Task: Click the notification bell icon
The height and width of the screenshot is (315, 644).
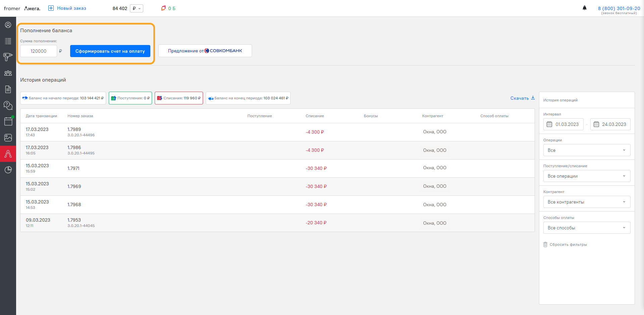Action: [x=585, y=8]
